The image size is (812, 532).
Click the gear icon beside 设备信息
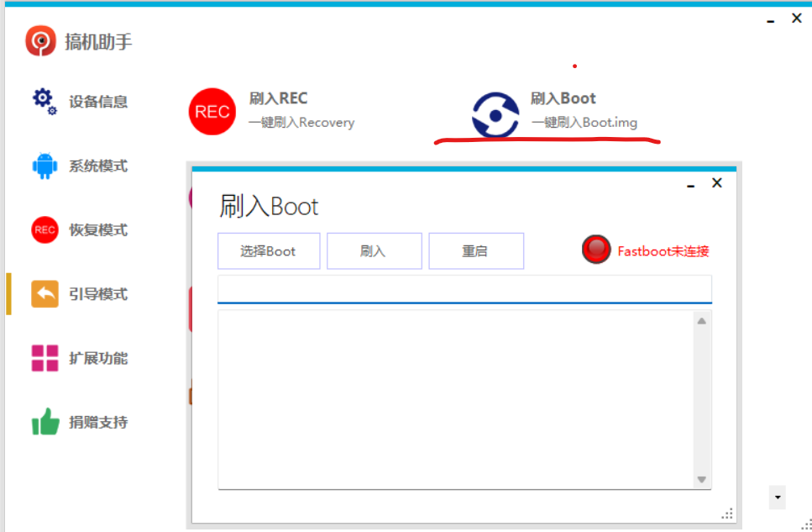[45, 101]
